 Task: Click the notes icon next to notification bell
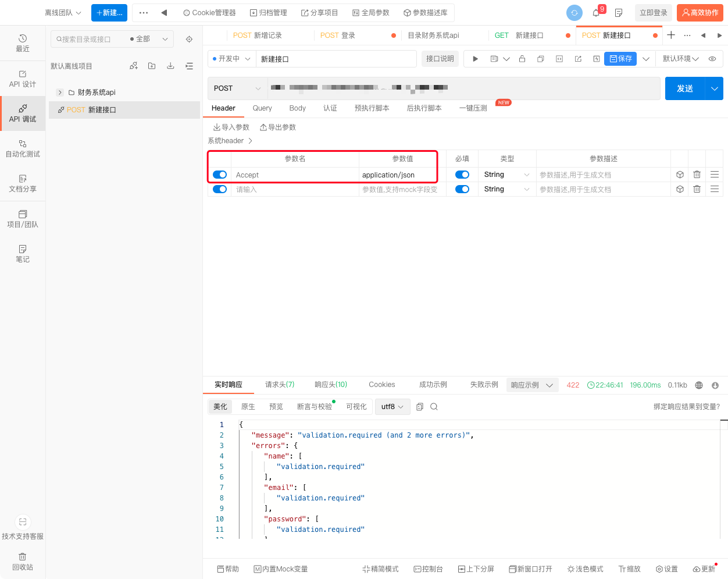(619, 13)
